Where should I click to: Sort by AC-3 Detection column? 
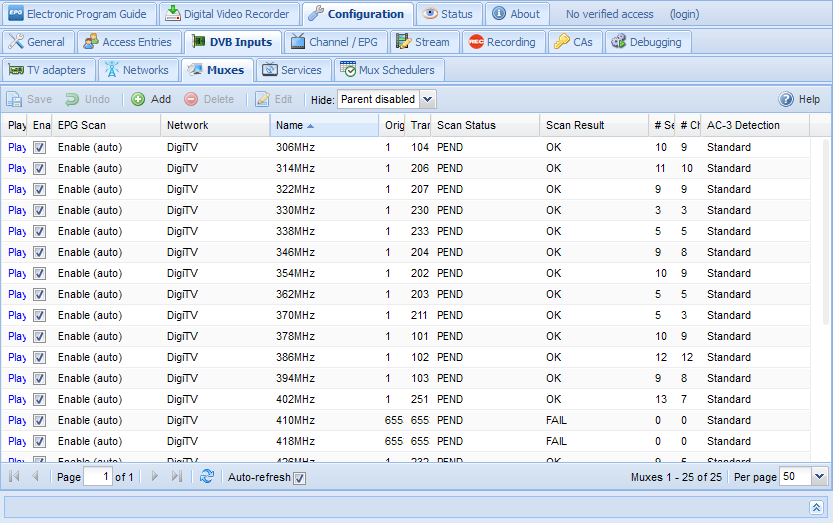coord(755,125)
